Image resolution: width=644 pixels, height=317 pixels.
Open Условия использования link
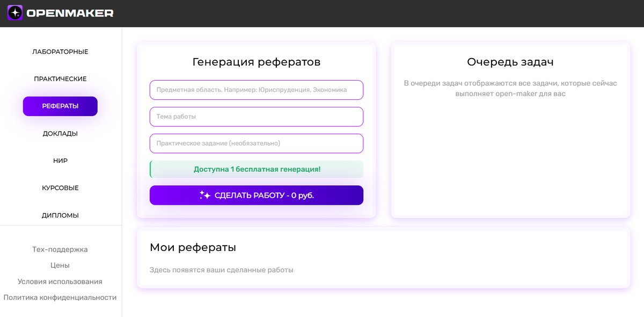click(60, 282)
